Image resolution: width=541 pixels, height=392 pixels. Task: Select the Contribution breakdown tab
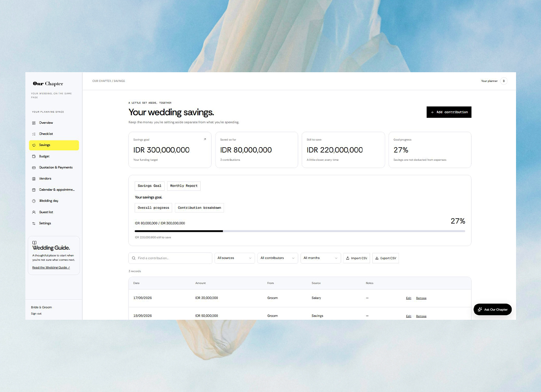[199, 208]
